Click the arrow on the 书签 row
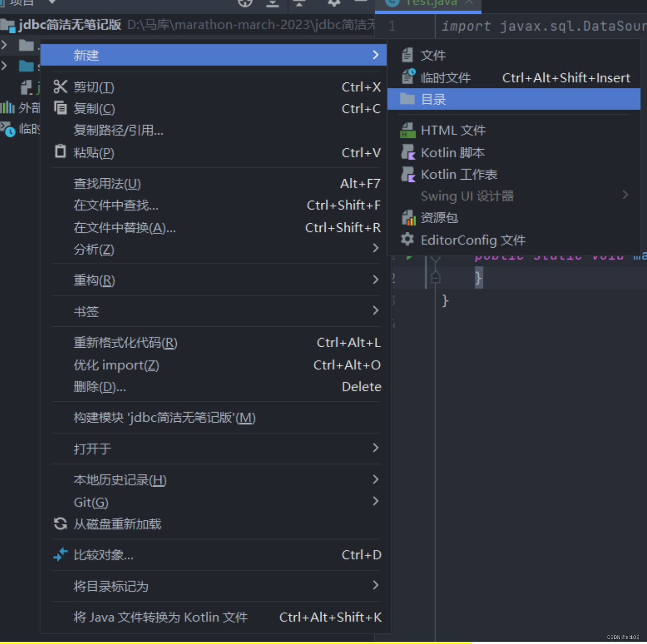This screenshot has width=647, height=644. 375,310
